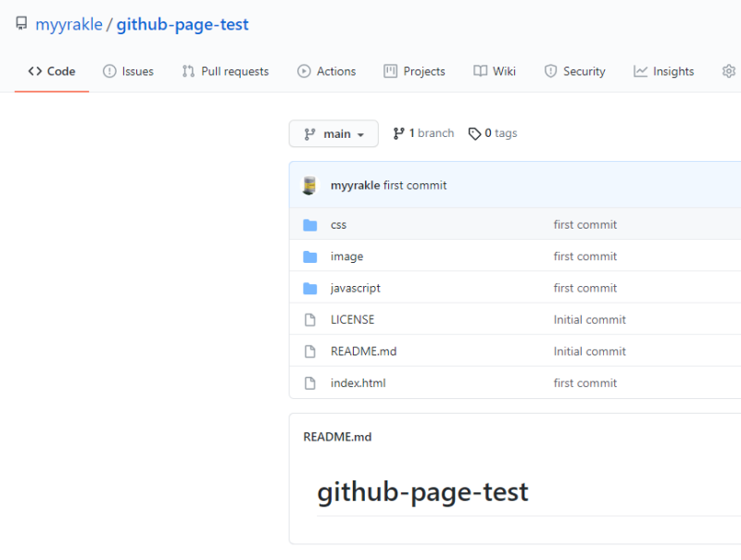Click the image folder icon
The image size is (741, 560).
point(310,256)
